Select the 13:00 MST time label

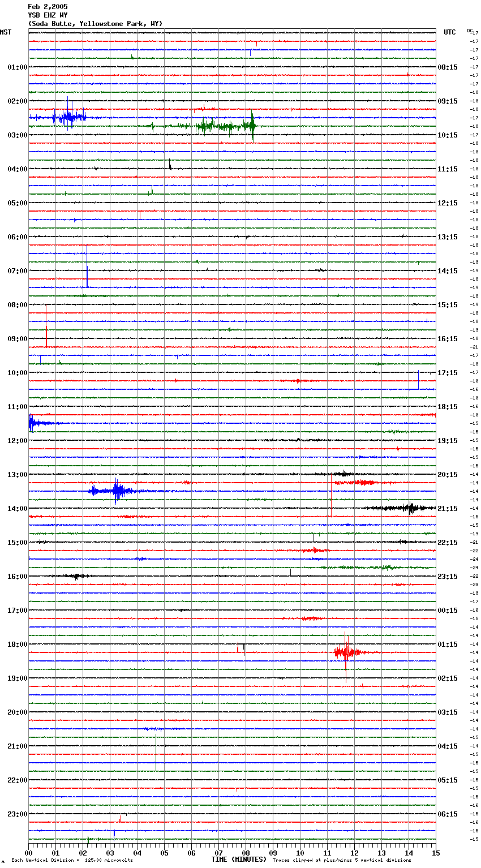[17, 475]
